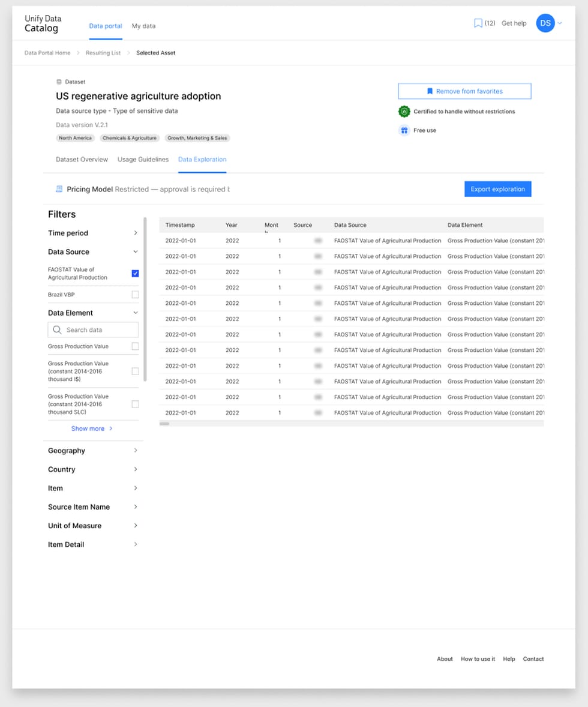Tick the unqualified Gross Production Value checkbox
Screen dimensions: 588x707
pyautogui.click(x=135, y=346)
